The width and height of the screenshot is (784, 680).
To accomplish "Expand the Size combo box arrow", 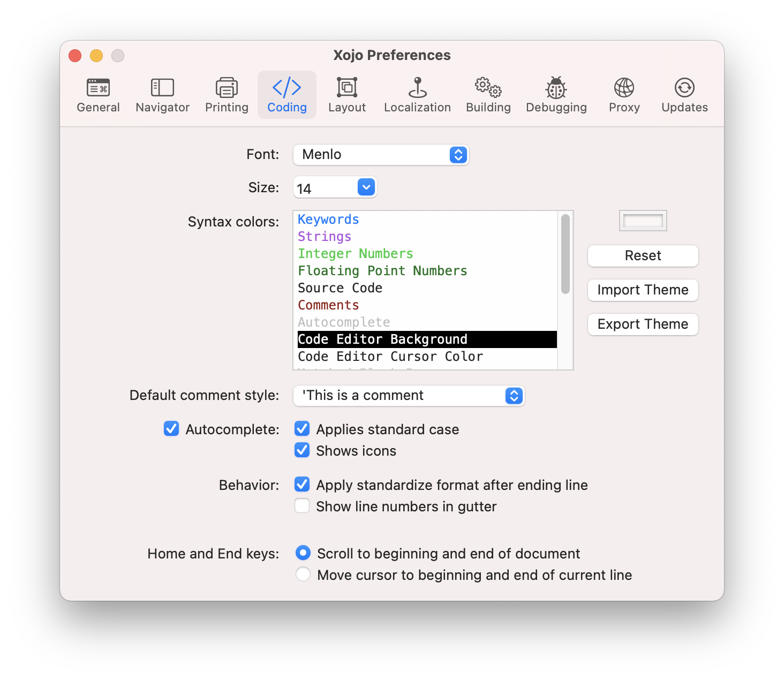I will (x=366, y=187).
